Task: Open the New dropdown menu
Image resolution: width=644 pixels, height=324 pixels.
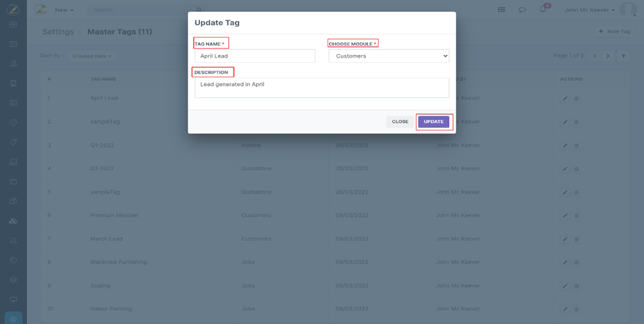Action: click(64, 10)
